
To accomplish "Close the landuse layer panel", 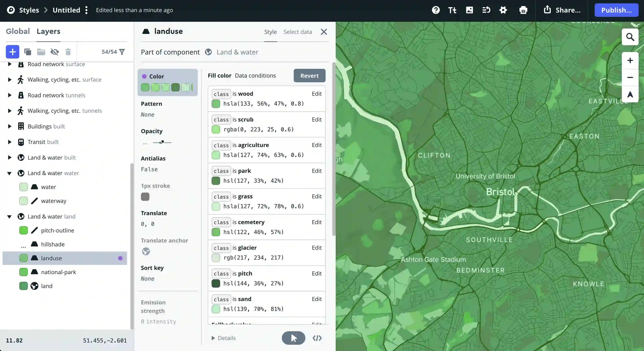I will (324, 32).
